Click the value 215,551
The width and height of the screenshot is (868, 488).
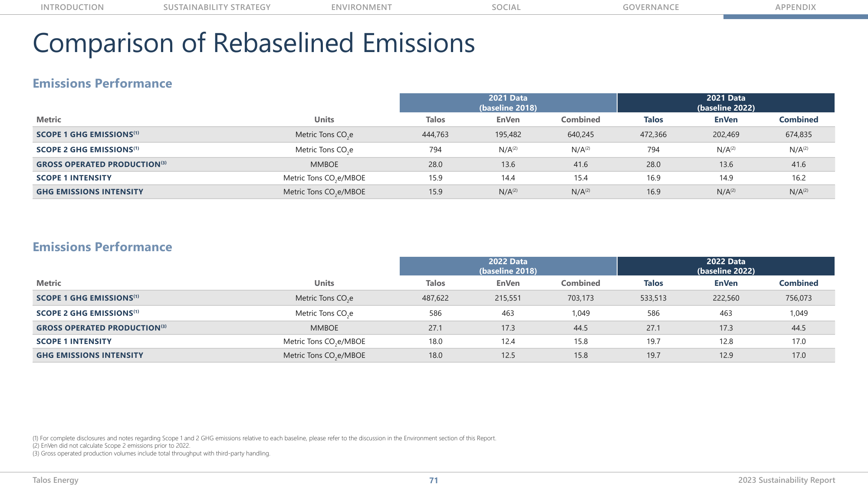[x=508, y=298]
